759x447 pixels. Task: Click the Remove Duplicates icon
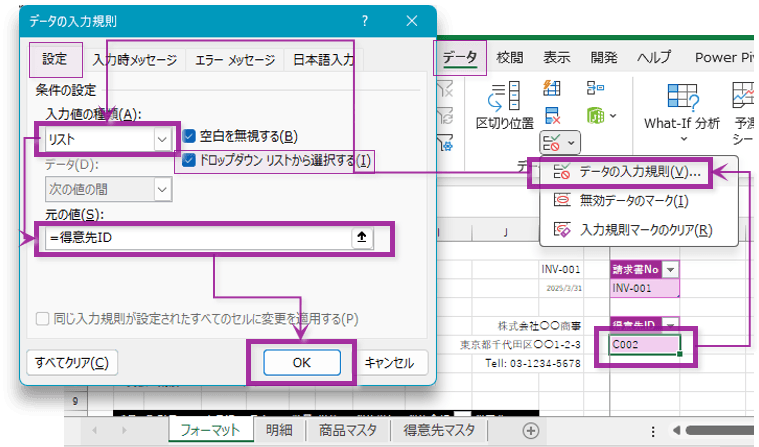click(552, 116)
